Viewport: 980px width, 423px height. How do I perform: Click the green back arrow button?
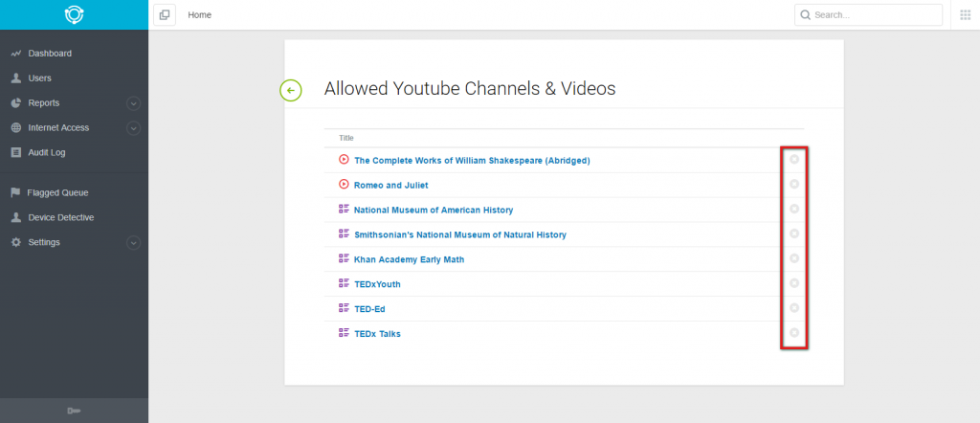tap(291, 91)
